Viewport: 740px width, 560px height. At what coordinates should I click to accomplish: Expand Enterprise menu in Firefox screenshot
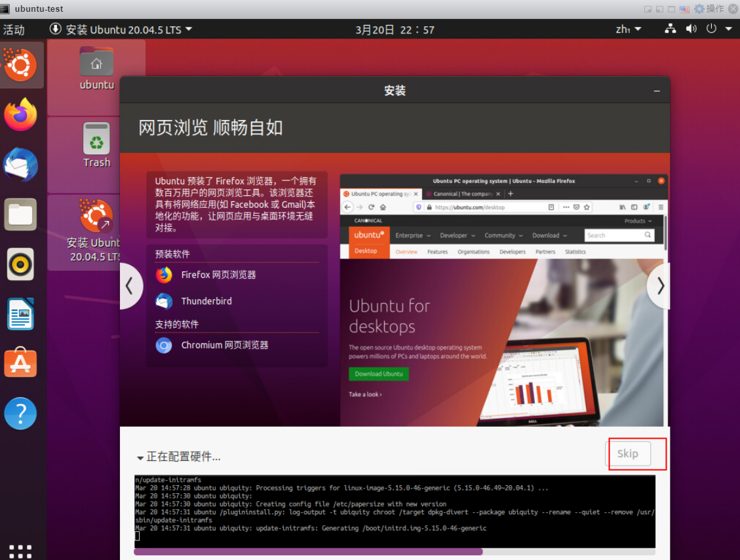click(x=412, y=235)
